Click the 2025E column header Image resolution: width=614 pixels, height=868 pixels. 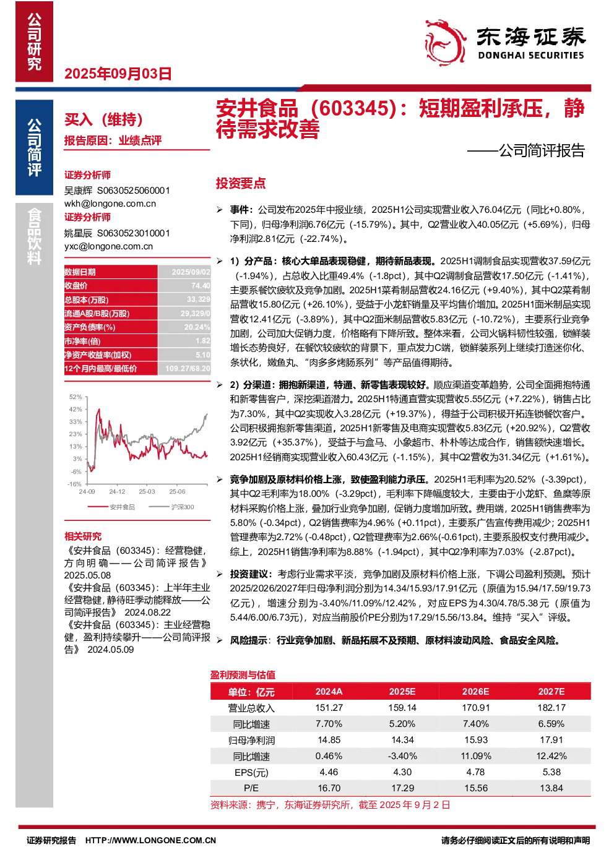(402, 692)
